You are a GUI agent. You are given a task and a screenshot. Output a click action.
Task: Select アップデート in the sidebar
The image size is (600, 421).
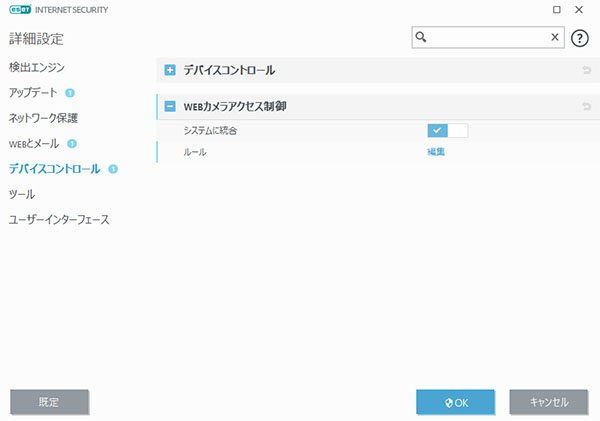[33, 93]
